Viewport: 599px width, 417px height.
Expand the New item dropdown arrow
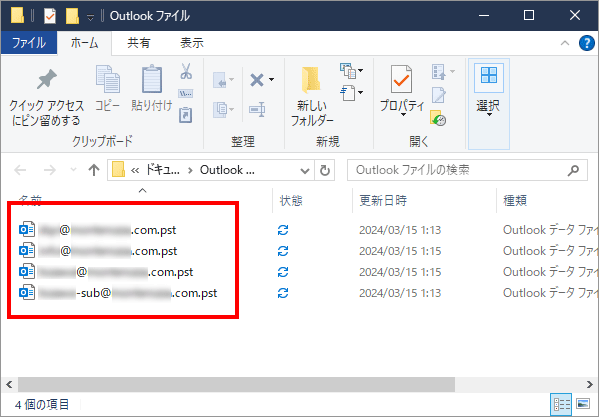point(360,71)
